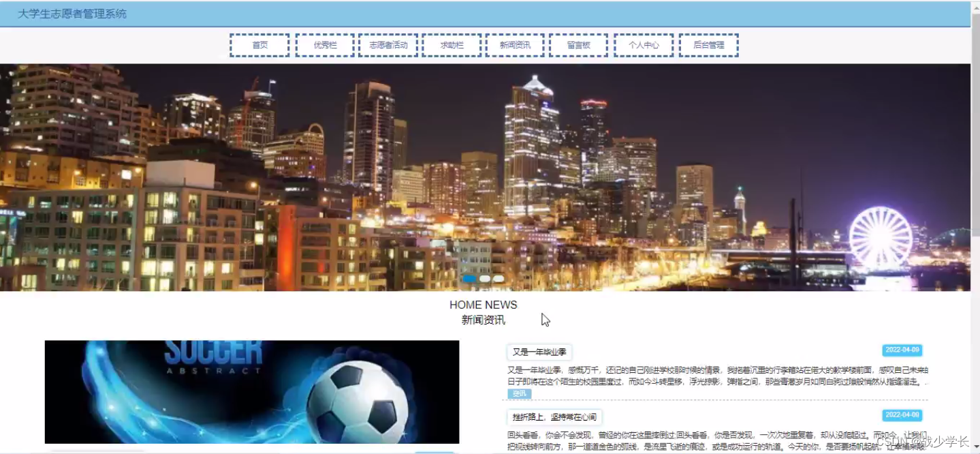The height and width of the screenshot is (454, 980).
Task: Open the 新闻资讯 navigation item
Action: point(516,44)
